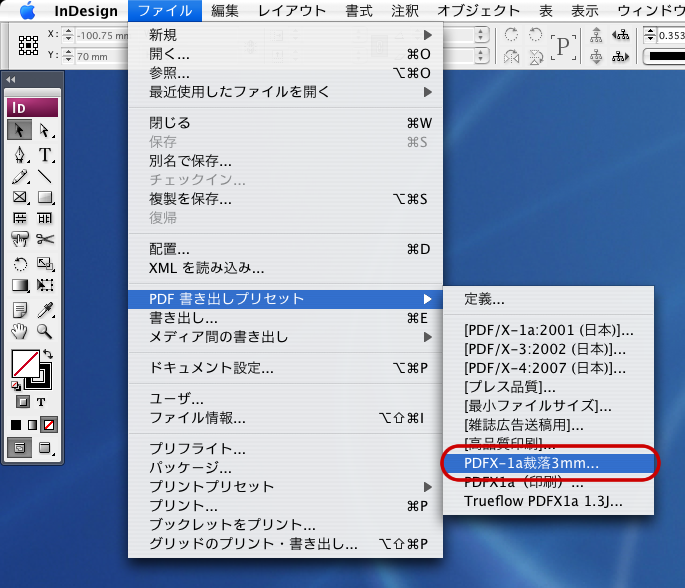Choose [プレス品質] preset
The width and height of the screenshot is (685, 588).
pyautogui.click(x=549, y=387)
